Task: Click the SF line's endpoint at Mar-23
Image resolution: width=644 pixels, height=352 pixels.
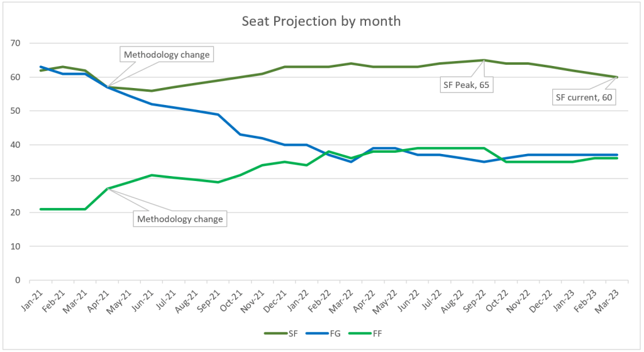Action: click(617, 77)
